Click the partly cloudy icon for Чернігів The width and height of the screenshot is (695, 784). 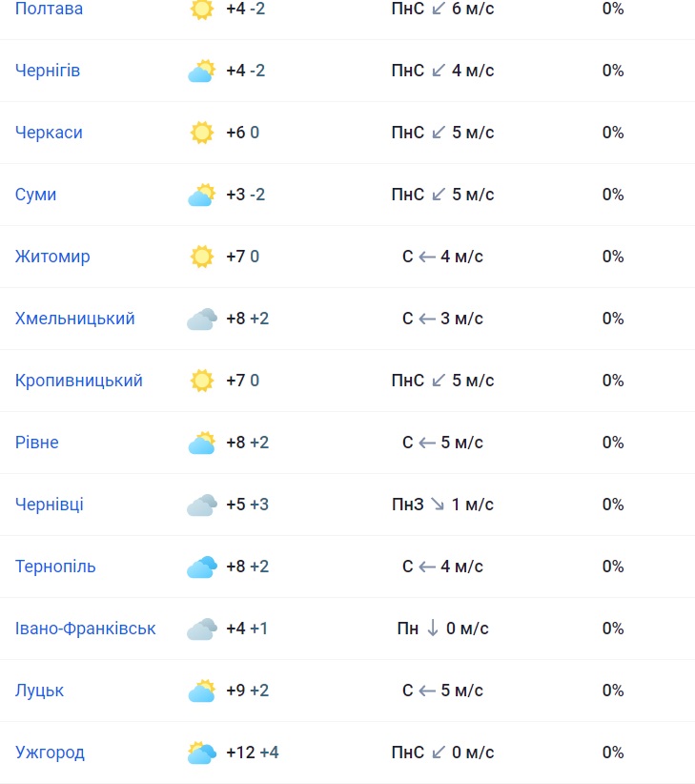(201, 71)
